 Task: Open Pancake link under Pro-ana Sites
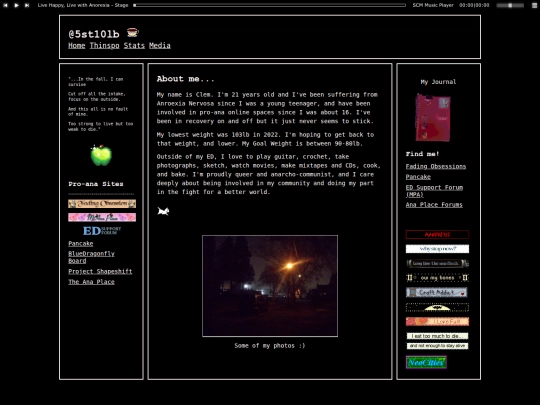coord(81,243)
